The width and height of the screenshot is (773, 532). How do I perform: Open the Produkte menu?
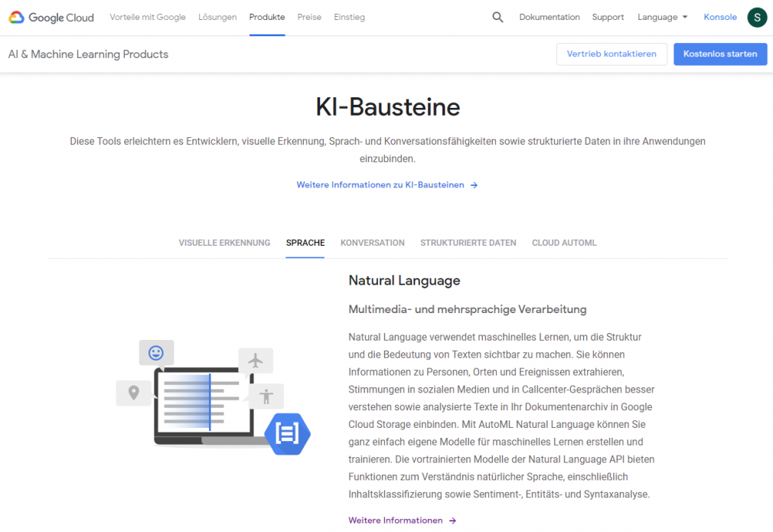coord(267,18)
